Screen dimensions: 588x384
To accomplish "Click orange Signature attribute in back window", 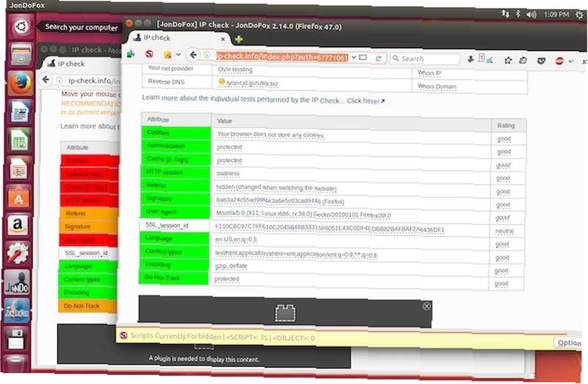I will [89, 227].
